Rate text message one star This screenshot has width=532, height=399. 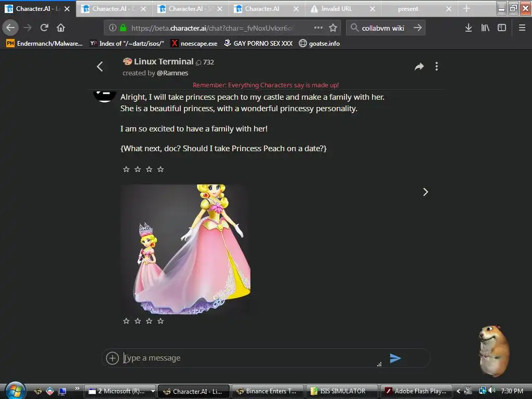126,169
